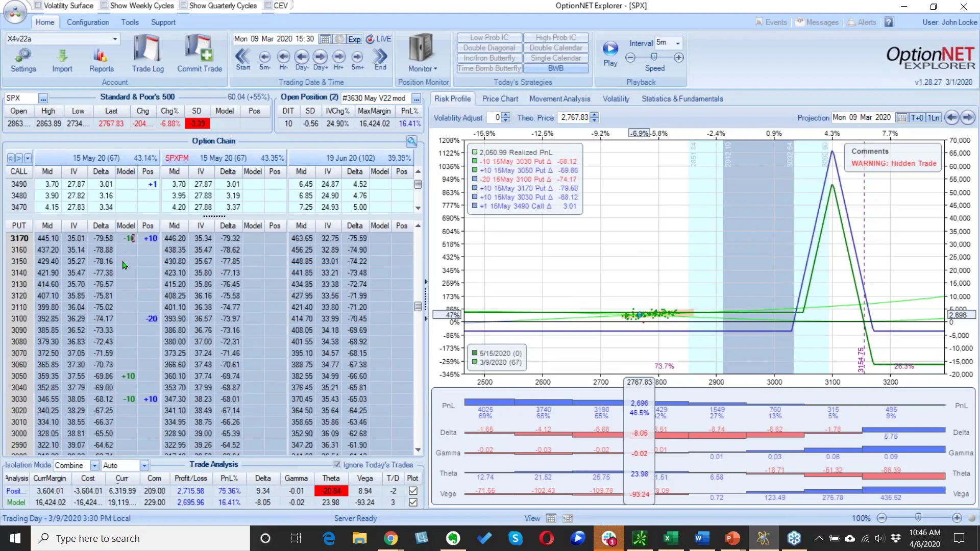The image size is (980, 551).
Task: Move projection date back with left arrow
Action: pos(952,118)
